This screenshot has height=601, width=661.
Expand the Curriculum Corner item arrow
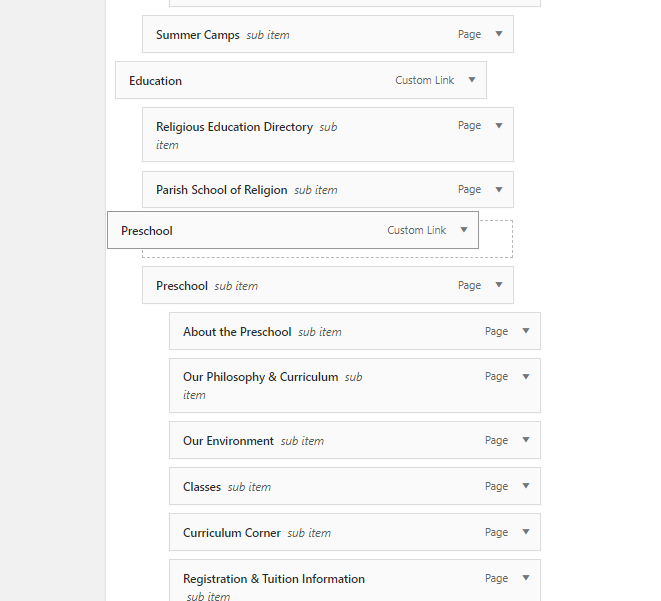click(526, 532)
